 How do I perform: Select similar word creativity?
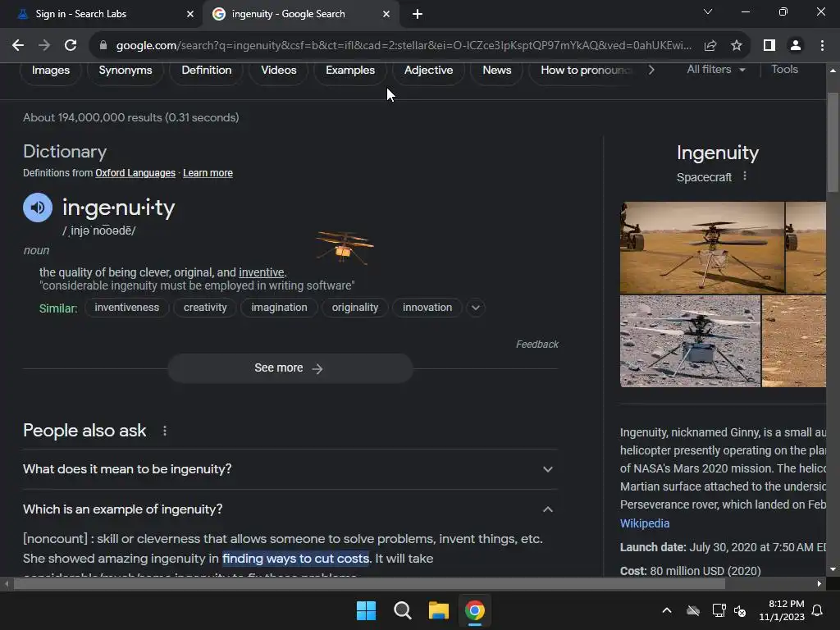pyautogui.click(x=205, y=308)
